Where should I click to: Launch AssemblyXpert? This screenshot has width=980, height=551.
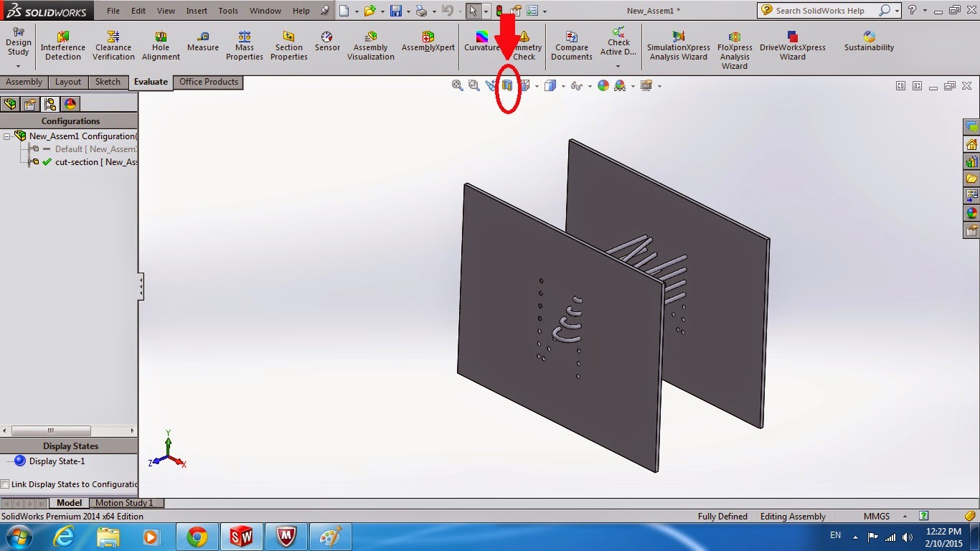click(428, 42)
